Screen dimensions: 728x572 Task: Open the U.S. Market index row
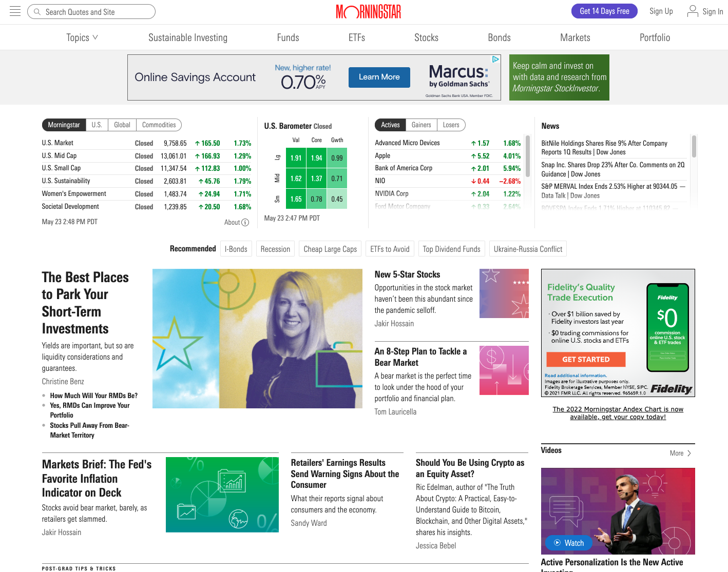146,143
